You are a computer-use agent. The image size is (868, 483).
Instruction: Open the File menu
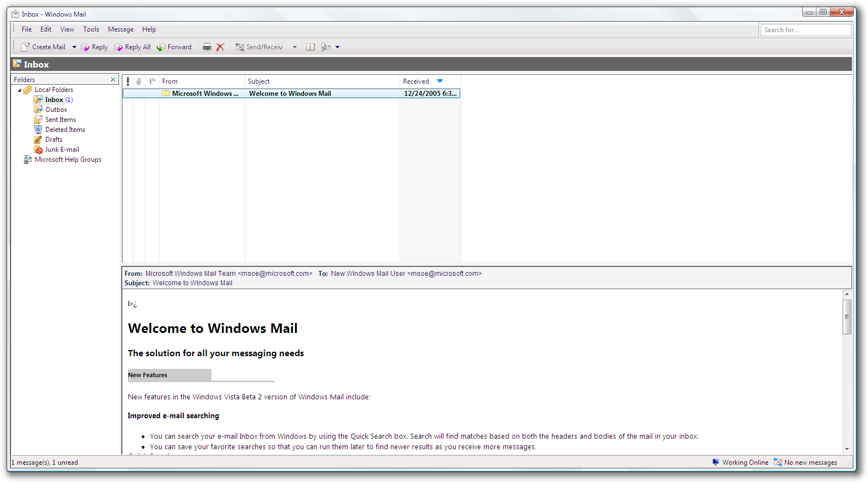pyautogui.click(x=27, y=29)
